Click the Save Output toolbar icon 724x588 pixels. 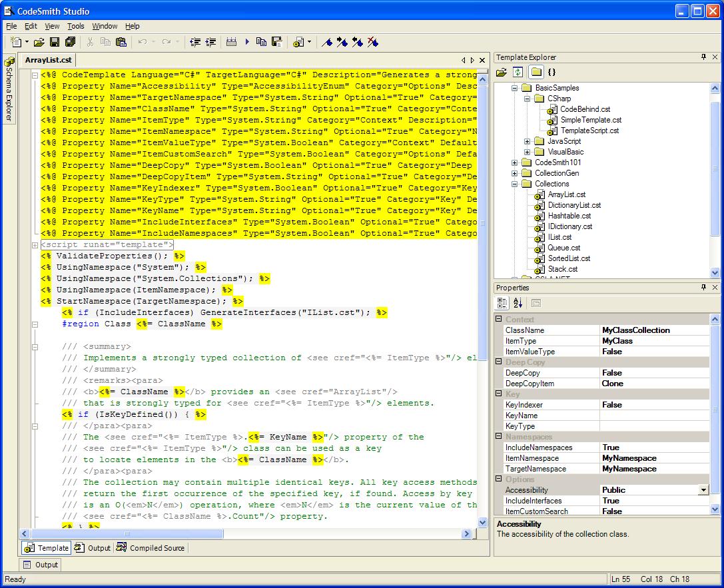pos(277,43)
